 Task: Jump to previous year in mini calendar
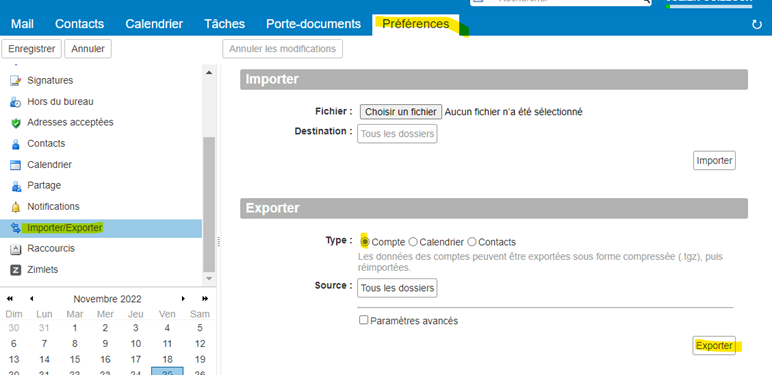pos(10,299)
